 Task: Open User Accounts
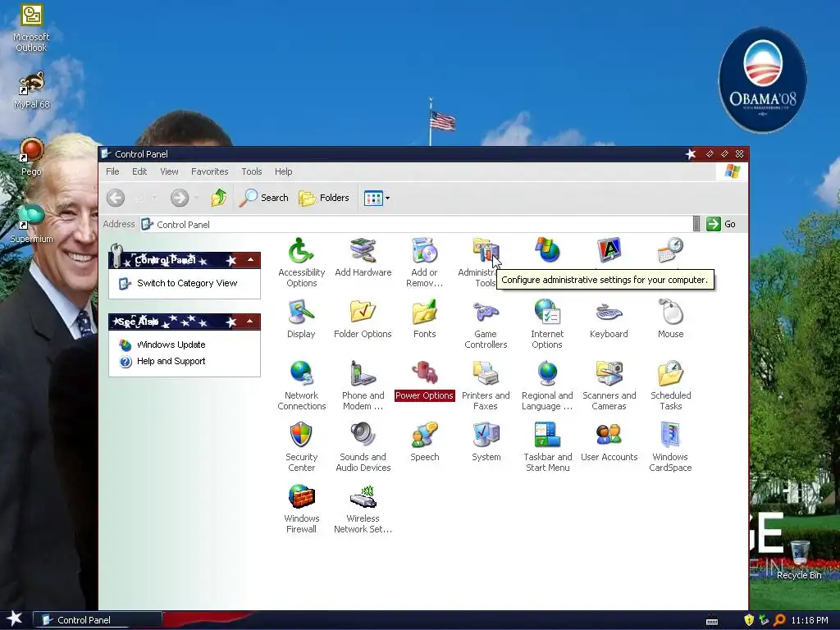[x=609, y=442]
